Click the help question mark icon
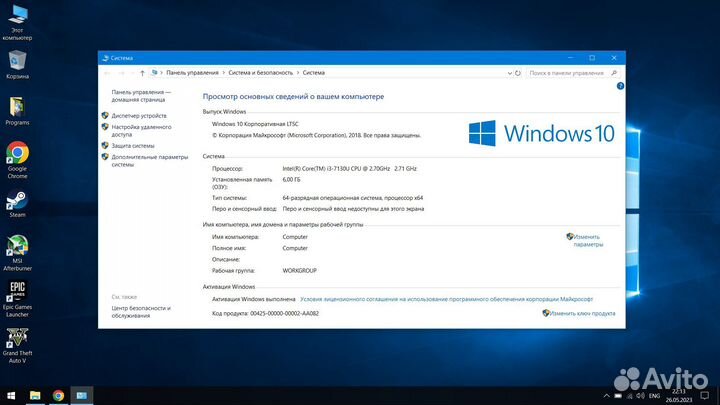The image size is (720, 405). pos(616,88)
